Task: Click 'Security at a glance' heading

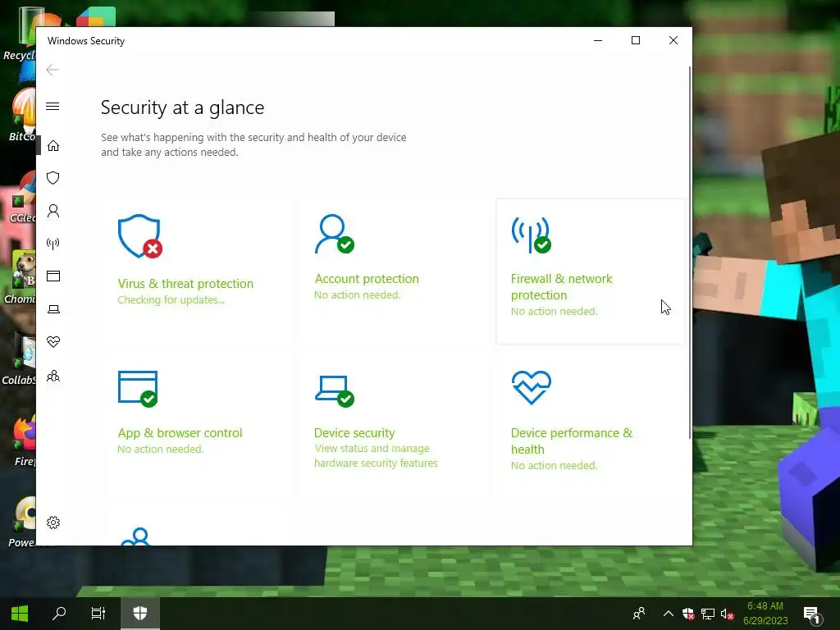Action: pos(182,107)
